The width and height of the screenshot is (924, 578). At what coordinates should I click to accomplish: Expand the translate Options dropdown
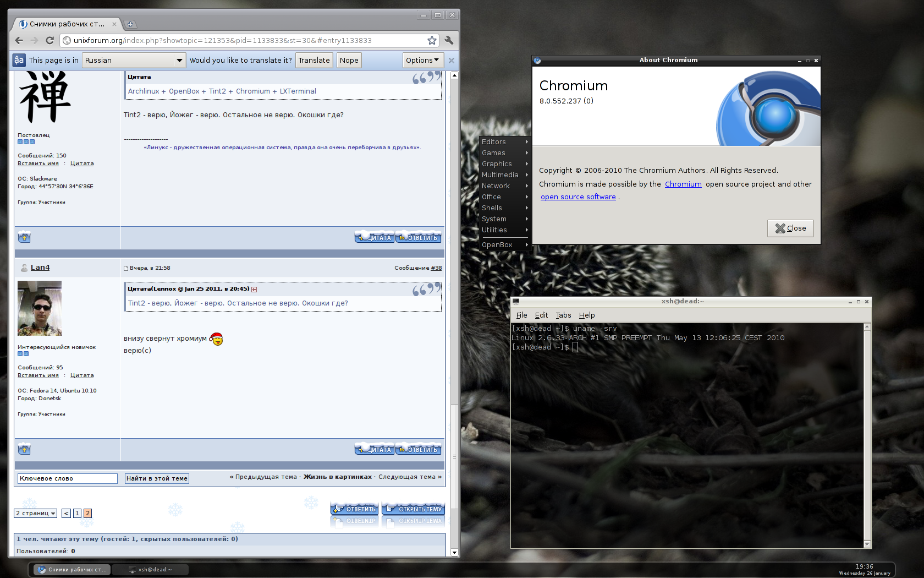(422, 61)
